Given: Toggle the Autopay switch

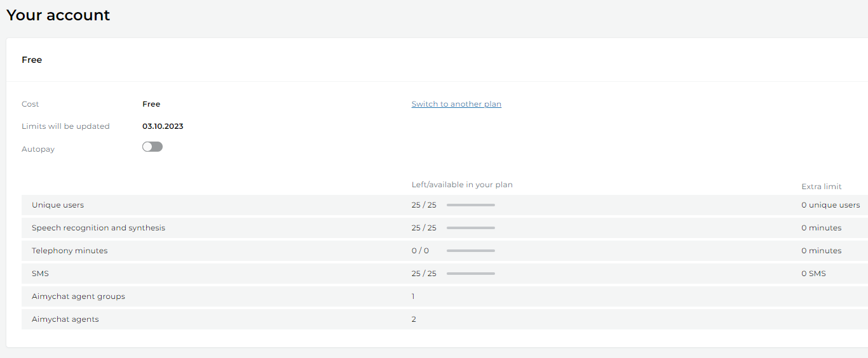Looking at the screenshot, I should pos(153,147).
